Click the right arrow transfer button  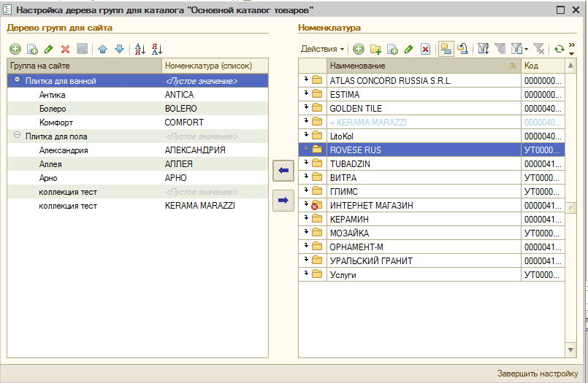pyautogui.click(x=283, y=198)
